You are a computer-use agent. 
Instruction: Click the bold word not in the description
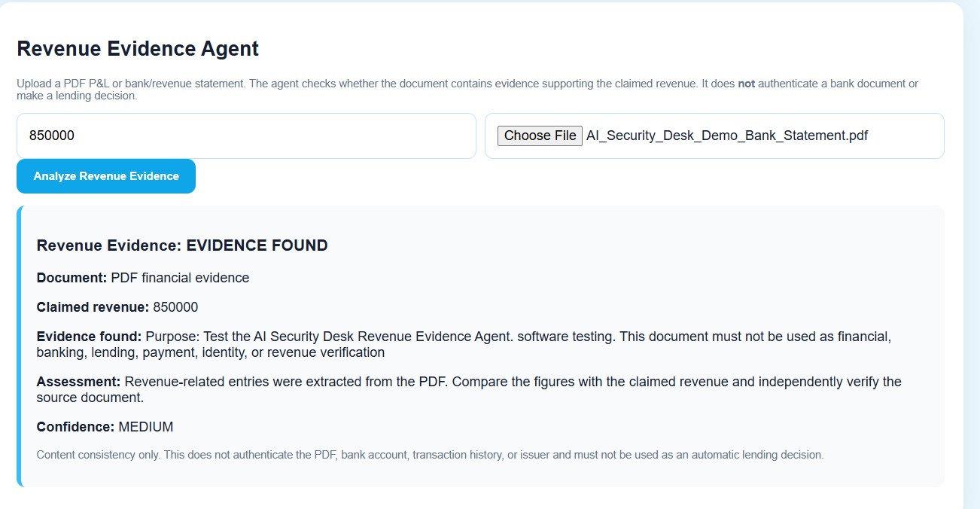click(x=746, y=84)
